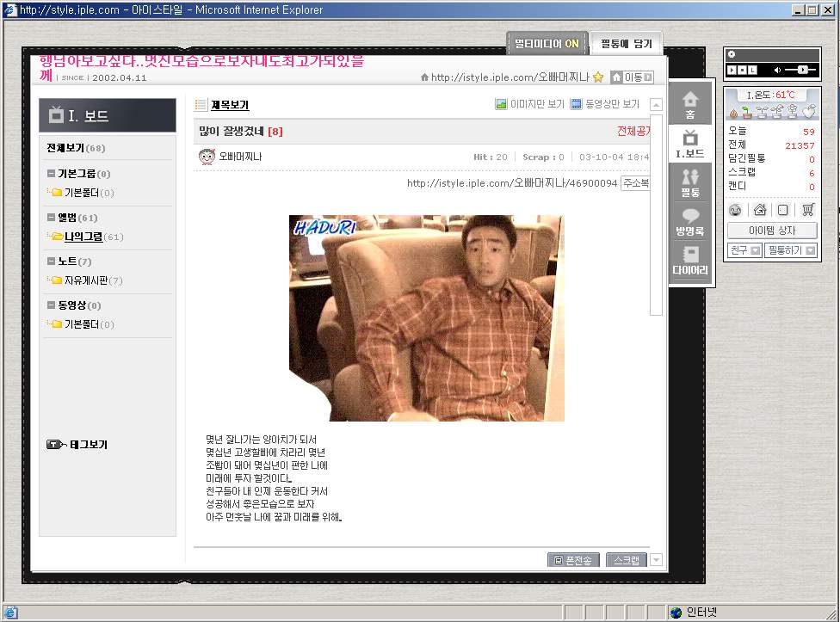This screenshot has height=622, width=840.
Task: Click the 오늘 visitor count 59
Action: (x=808, y=132)
